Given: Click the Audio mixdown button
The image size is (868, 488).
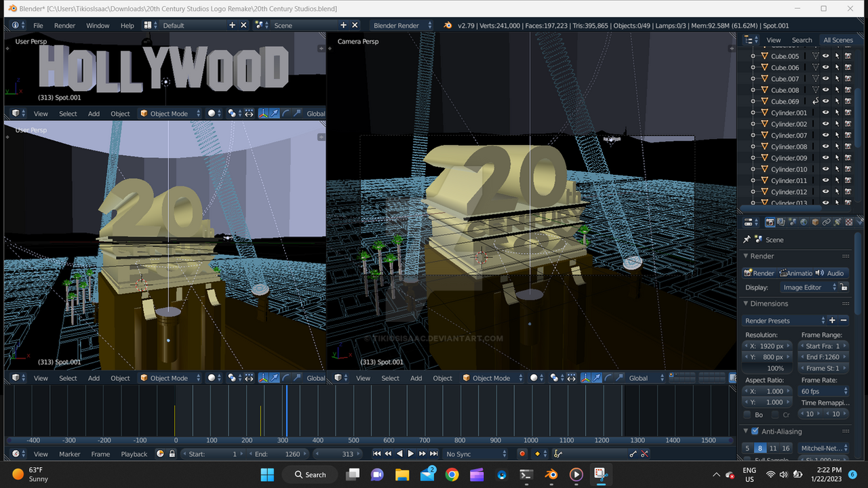Looking at the screenshot, I should point(831,273).
